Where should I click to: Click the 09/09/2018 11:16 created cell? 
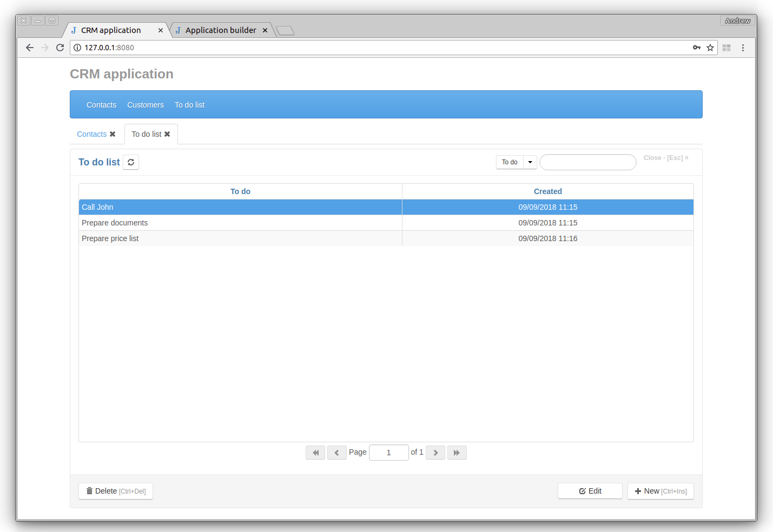548,238
